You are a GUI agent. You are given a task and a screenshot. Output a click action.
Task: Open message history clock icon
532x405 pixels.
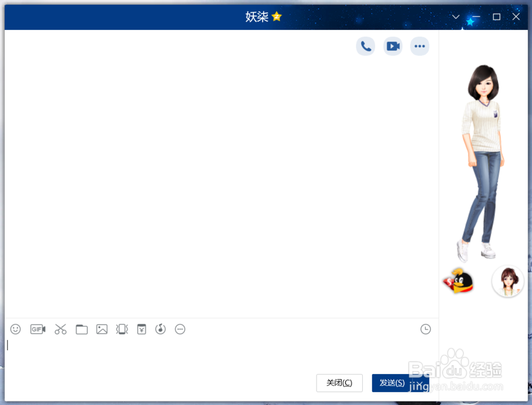coord(426,329)
